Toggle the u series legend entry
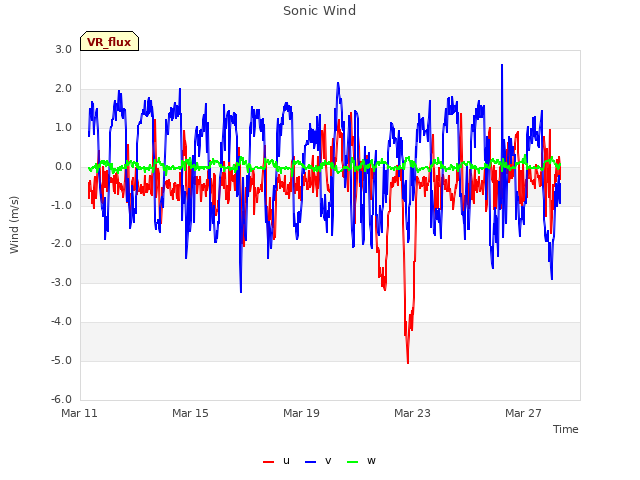Screen dimensions: 640x480 [x=277, y=461]
